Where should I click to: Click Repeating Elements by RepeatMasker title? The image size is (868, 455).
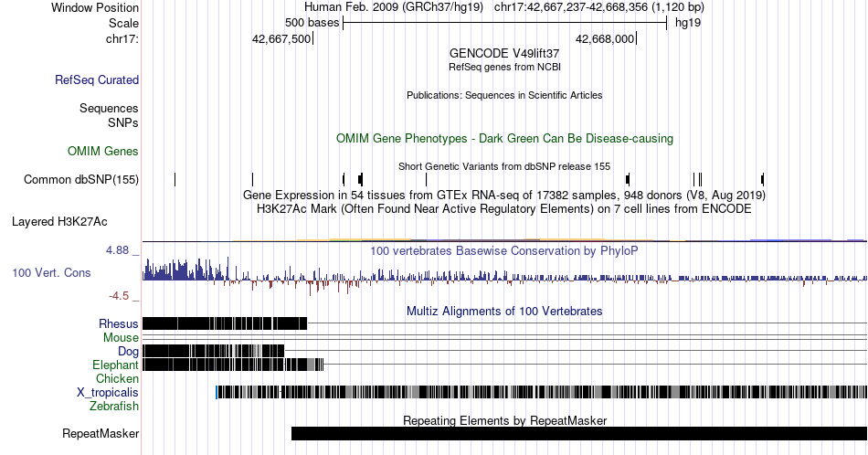tap(504, 420)
